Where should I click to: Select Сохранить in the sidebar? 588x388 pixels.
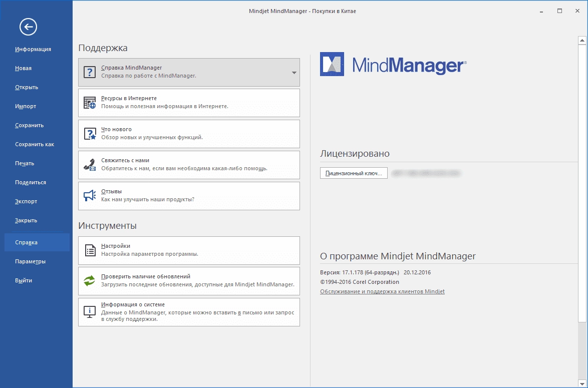[29, 125]
